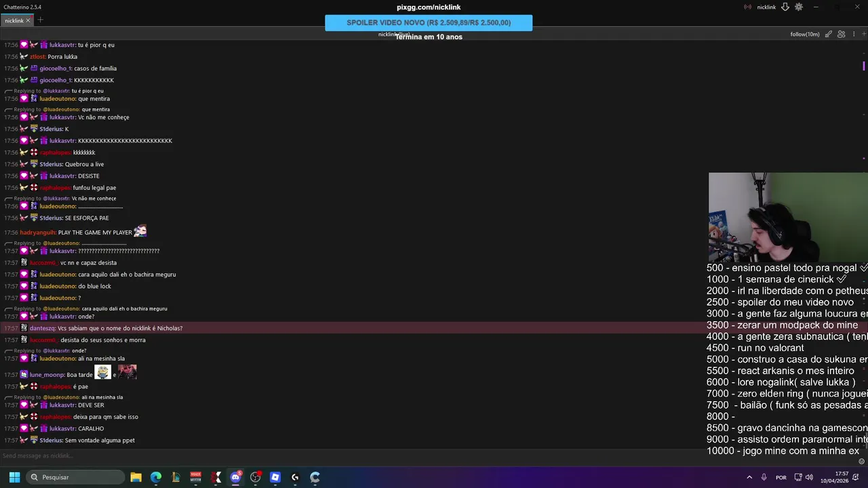Screen dimensions: 868x488
Task: Click the chat scrollbar highlight marker
Action: (x=864, y=66)
